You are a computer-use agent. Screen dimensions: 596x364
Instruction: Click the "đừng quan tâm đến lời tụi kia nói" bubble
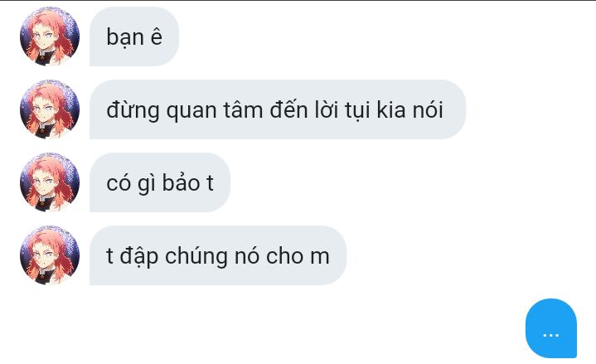pos(278,109)
